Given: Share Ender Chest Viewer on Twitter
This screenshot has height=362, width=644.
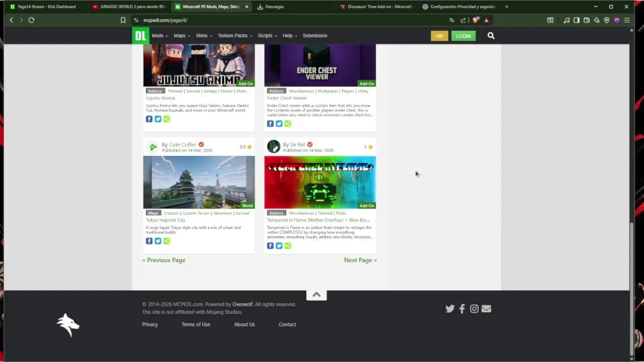Looking at the screenshot, I should pos(279,124).
